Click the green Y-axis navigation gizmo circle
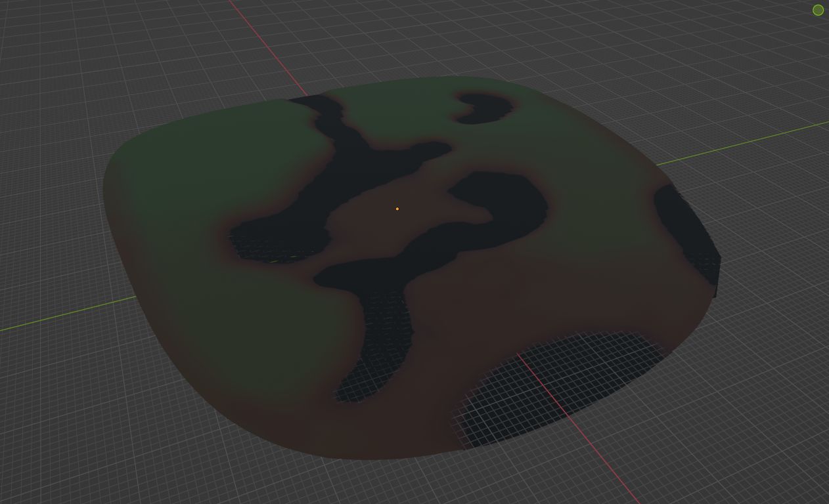The height and width of the screenshot is (504, 829). pyautogui.click(x=818, y=10)
